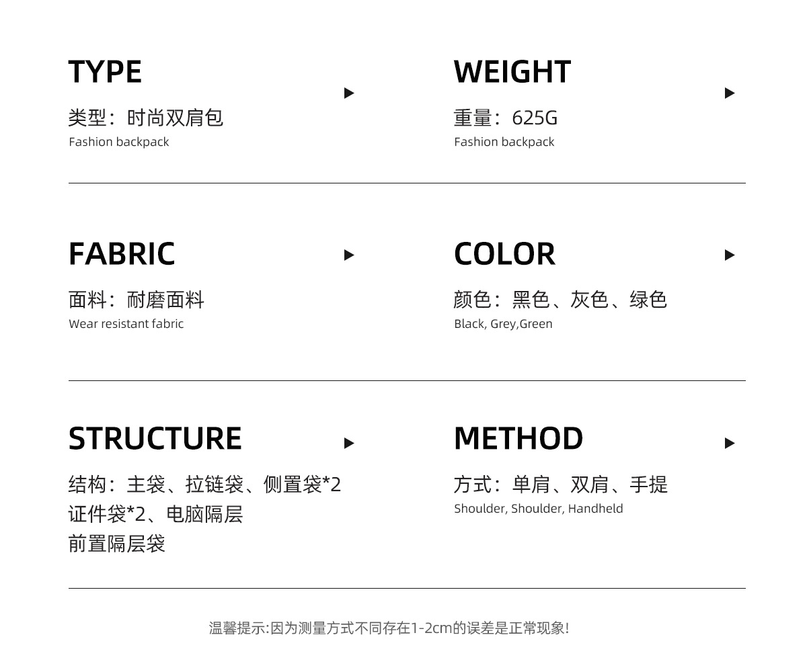Expand the STRUCTURE section arrow

point(349,443)
